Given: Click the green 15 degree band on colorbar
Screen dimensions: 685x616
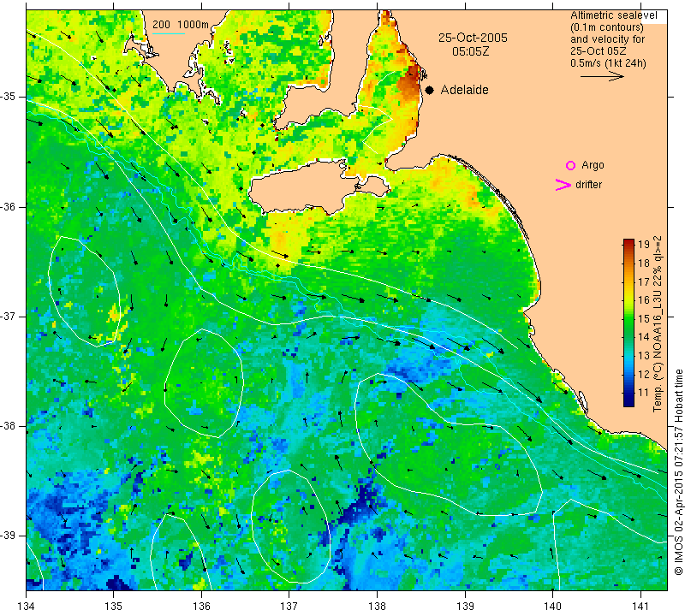Looking at the screenshot, I should click(x=628, y=318).
